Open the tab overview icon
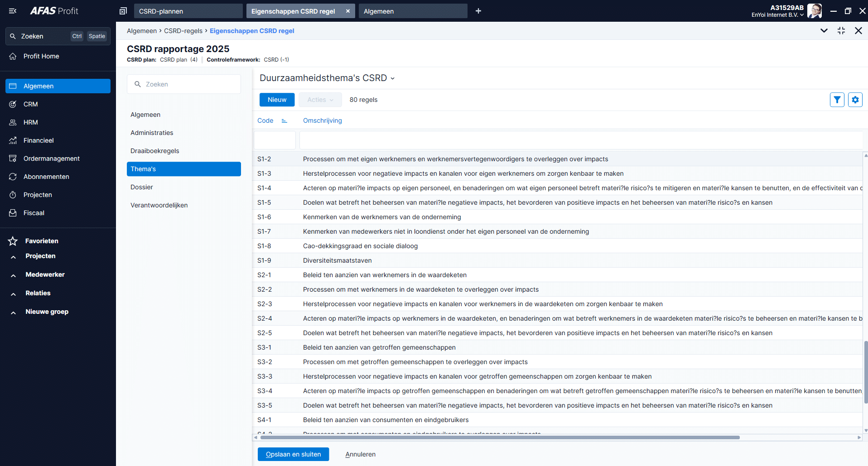This screenshot has width=868, height=466. 123,11
